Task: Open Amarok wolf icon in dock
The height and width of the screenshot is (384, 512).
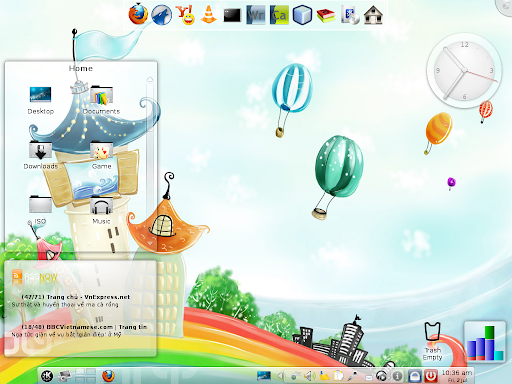Action: [x=161, y=15]
